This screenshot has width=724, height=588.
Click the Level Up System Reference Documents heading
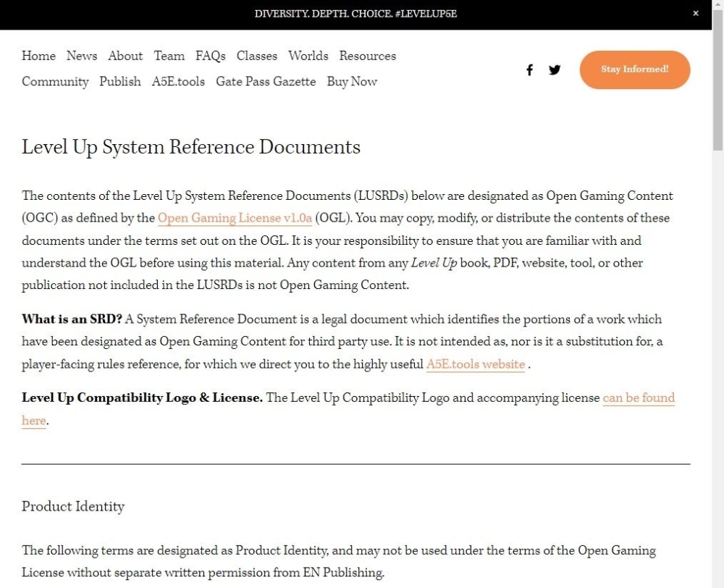[190, 147]
